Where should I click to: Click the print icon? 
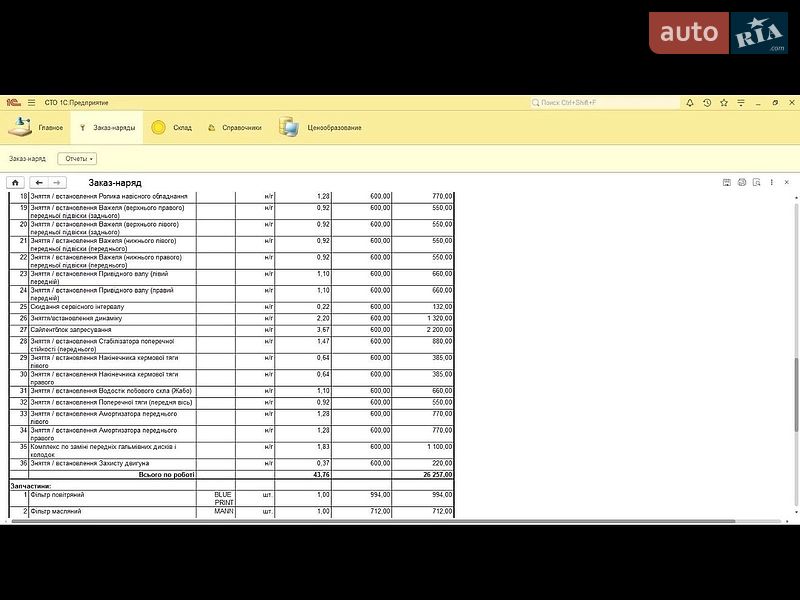pos(742,182)
